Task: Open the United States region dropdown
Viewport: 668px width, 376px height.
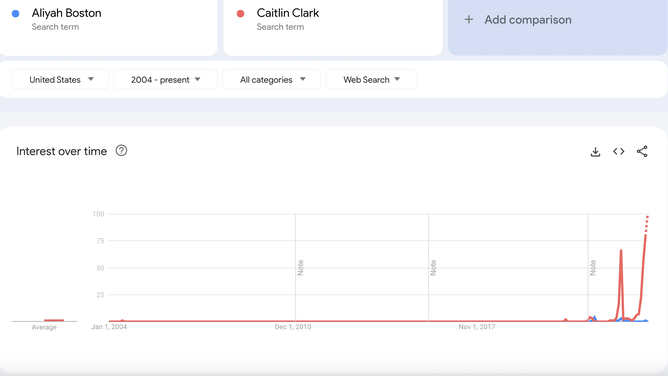Action: click(60, 80)
